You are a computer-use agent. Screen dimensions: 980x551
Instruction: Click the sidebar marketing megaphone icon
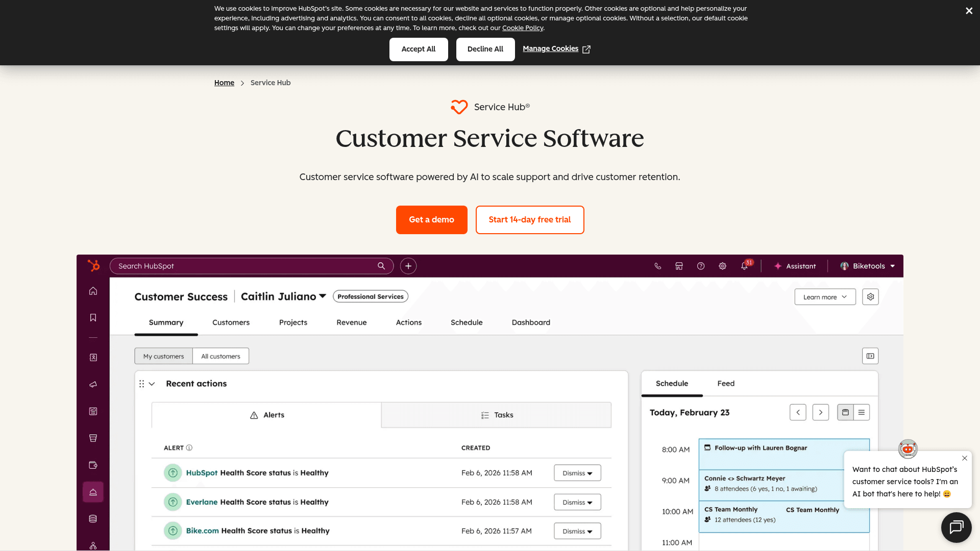pos(93,385)
